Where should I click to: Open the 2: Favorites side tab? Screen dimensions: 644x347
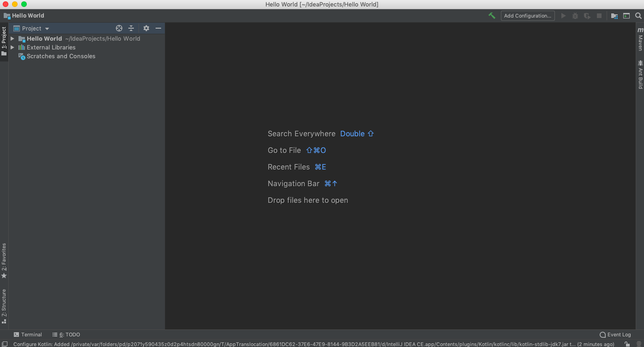point(4,261)
